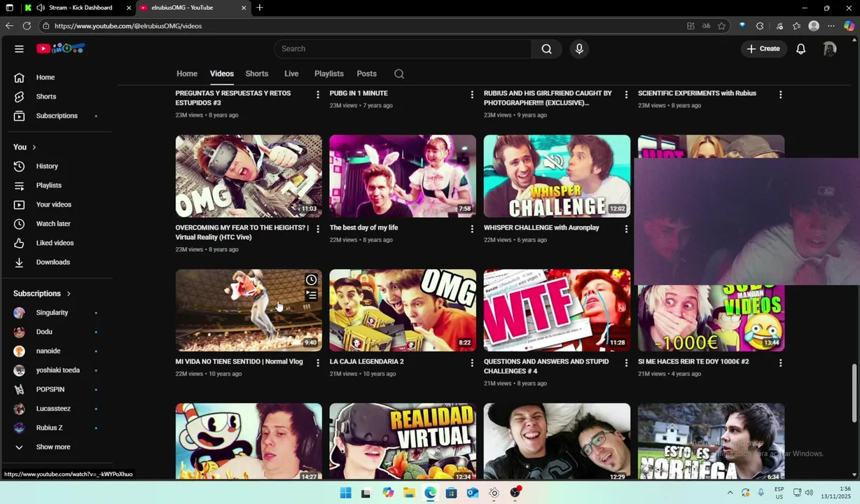
Task: Open options menu for WHISPER CHALLENGE video
Action: point(626,229)
